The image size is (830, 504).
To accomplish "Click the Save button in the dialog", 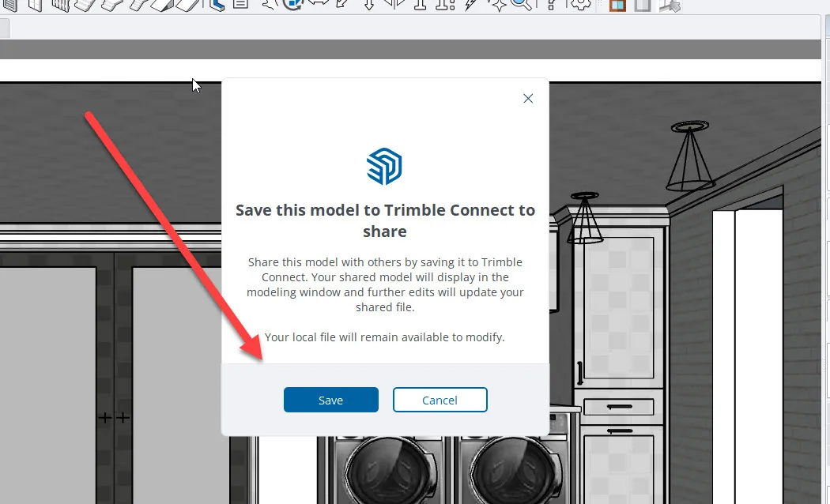I will point(330,400).
